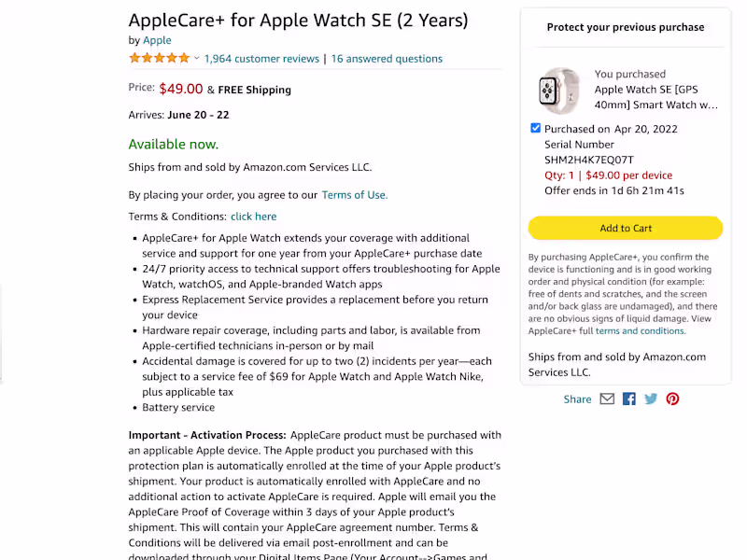747x560 pixels.
Task: Click the Apple Watch SE thumbnail image
Action: (559, 91)
